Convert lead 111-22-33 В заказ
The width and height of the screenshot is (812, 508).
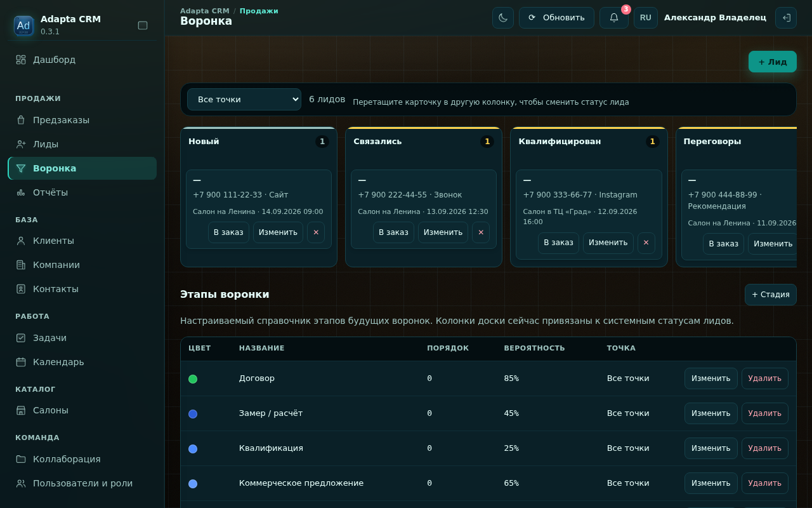[x=228, y=232]
